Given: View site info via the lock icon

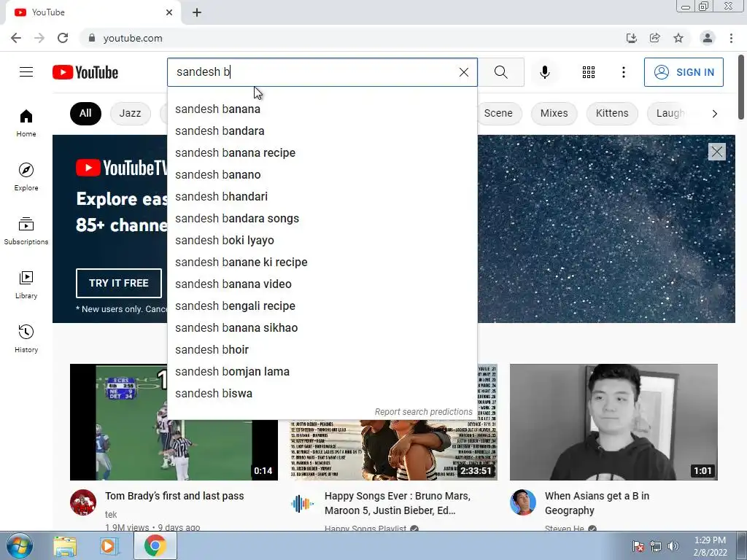Looking at the screenshot, I should point(92,38).
